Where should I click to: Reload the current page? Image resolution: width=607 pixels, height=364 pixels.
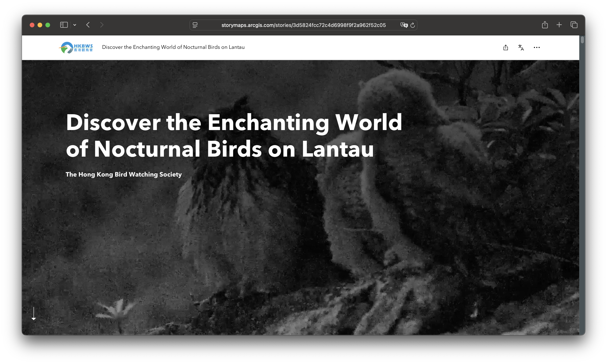[x=413, y=25]
